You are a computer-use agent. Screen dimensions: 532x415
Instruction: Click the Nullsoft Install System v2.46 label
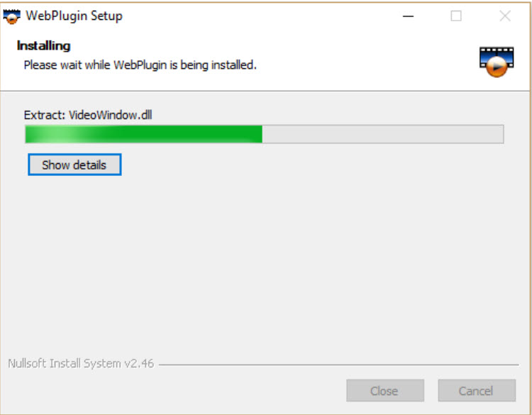[81, 363]
